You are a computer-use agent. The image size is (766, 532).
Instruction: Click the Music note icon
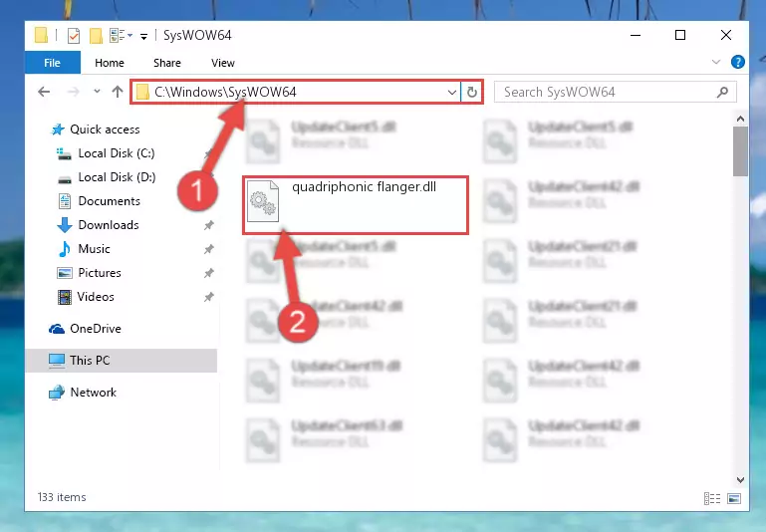[64, 249]
